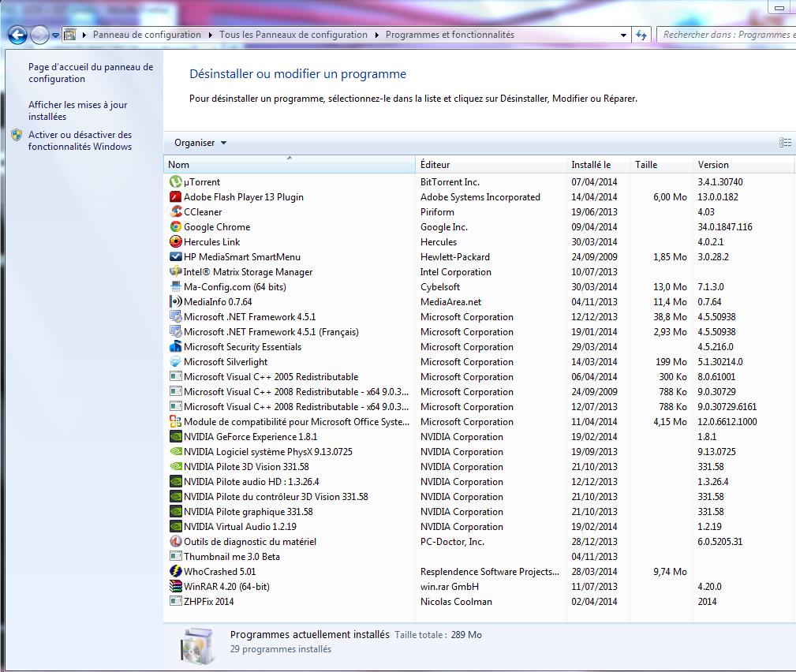The width and height of the screenshot is (796, 672).
Task: Click install date 24/09/2009 for HP MediaSmart
Action: coord(595,257)
